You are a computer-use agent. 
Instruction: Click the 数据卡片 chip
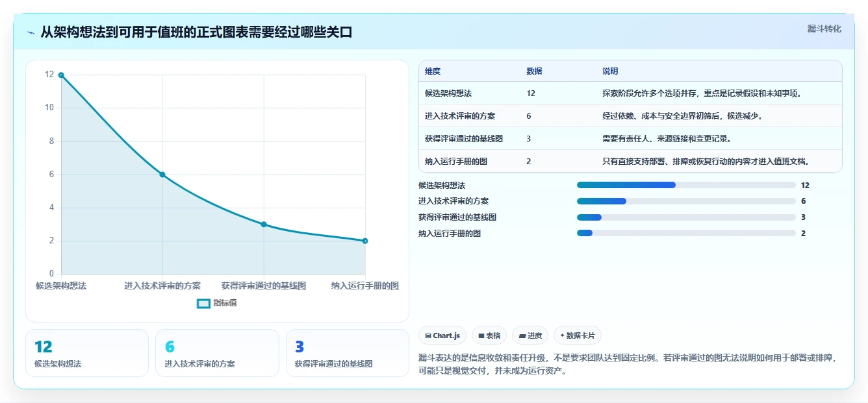click(x=578, y=336)
